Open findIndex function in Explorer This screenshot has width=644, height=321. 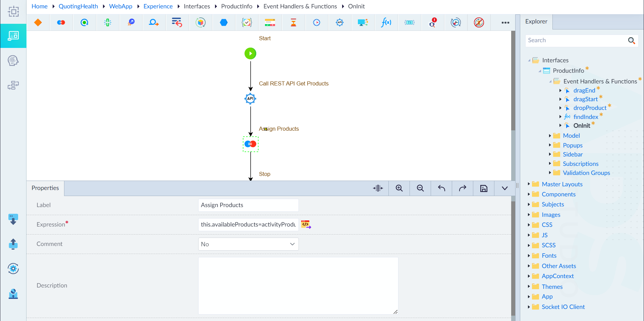[586, 117]
